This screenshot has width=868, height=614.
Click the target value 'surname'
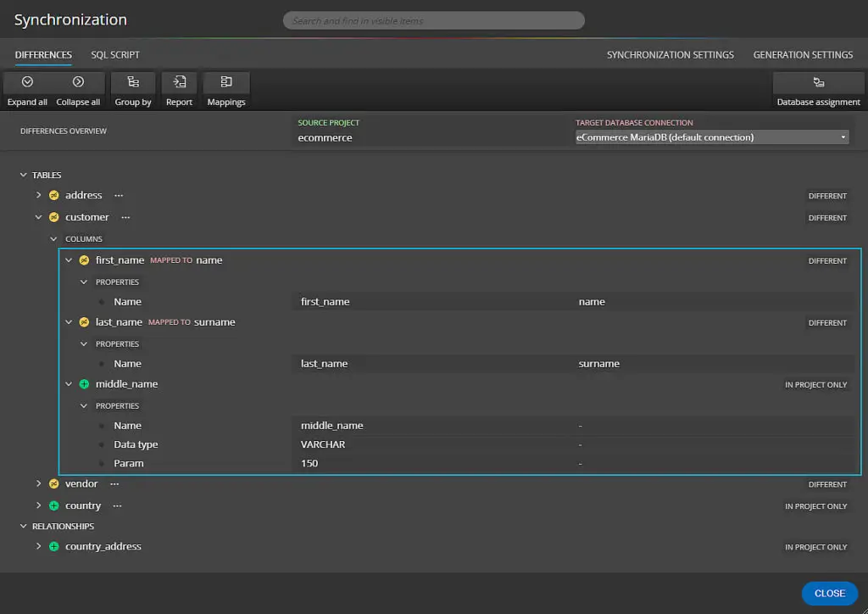[599, 364]
